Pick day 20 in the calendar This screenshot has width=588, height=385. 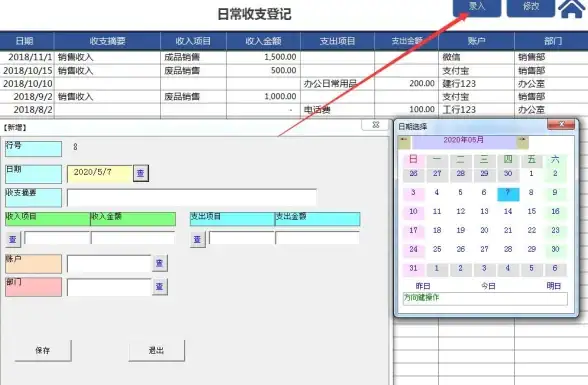point(484,231)
